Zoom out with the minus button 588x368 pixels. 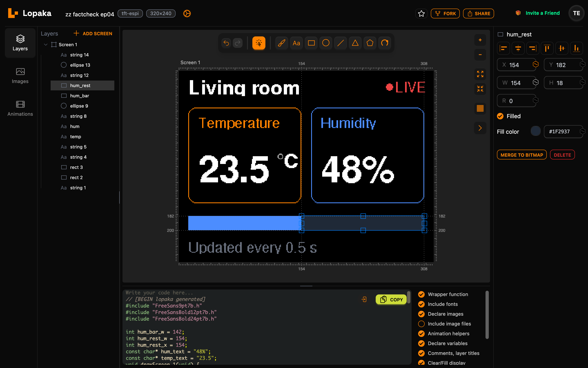pyautogui.click(x=480, y=55)
